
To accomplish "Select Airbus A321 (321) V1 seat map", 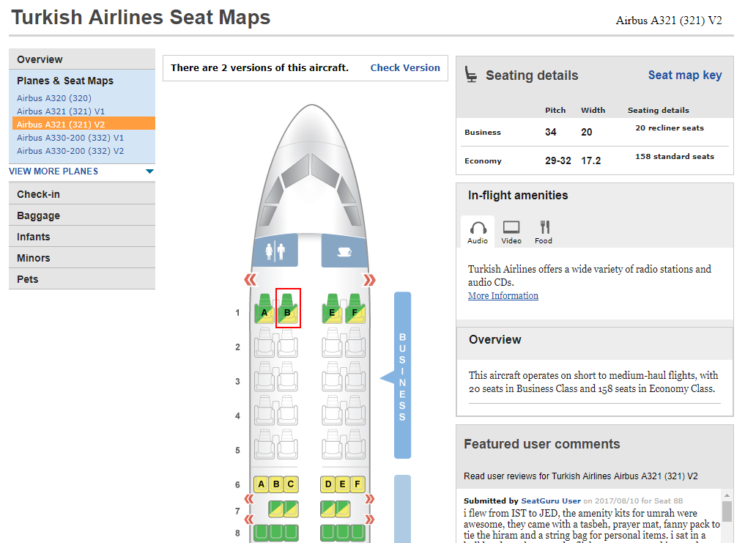I will coord(61,111).
